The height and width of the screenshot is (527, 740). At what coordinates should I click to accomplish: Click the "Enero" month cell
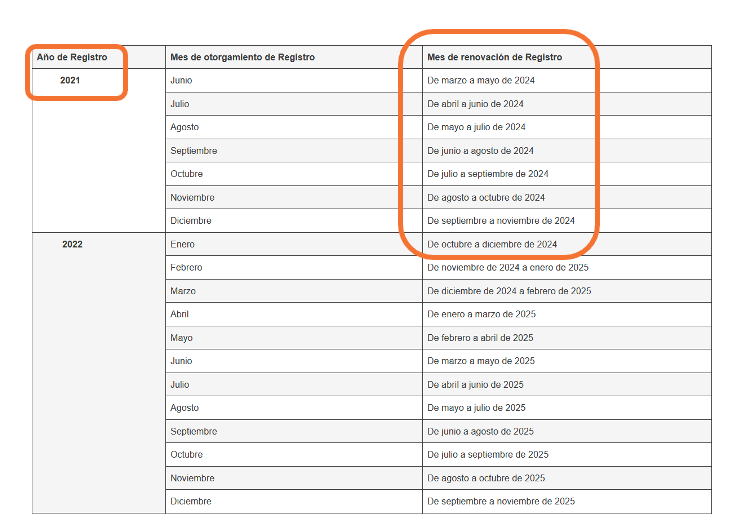[183, 244]
